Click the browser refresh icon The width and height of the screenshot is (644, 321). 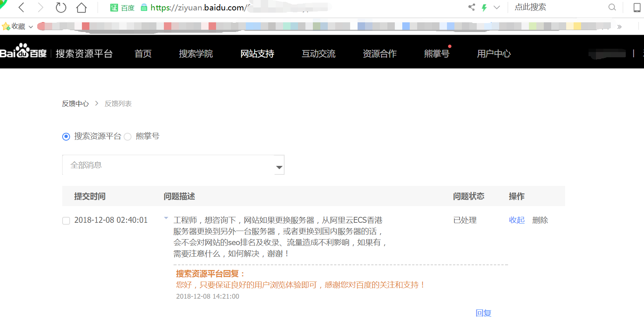pos(61,7)
